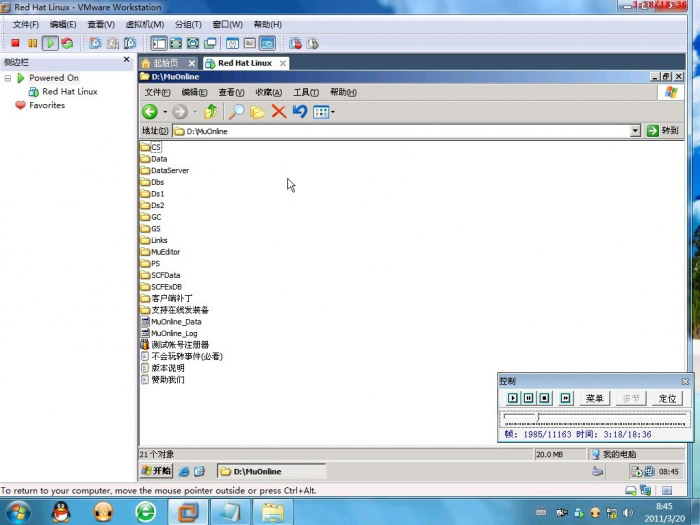Screen dimensions: 700x525
Task: Click the VMware Reset icon
Action: tap(67, 43)
